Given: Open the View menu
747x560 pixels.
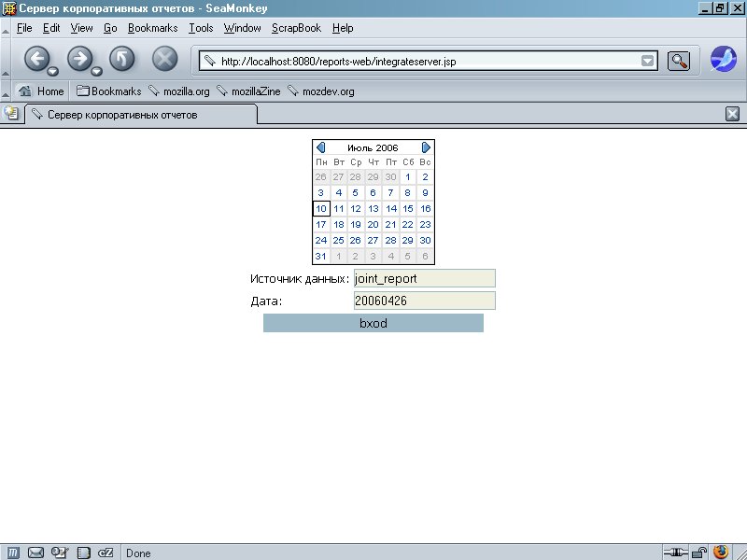Looking at the screenshot, I should pos(81,28).
